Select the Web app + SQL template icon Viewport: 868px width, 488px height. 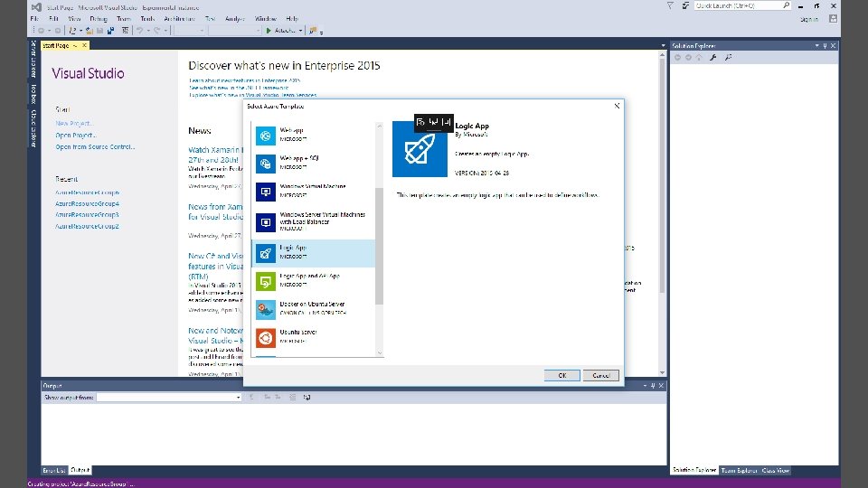[266, 164]
